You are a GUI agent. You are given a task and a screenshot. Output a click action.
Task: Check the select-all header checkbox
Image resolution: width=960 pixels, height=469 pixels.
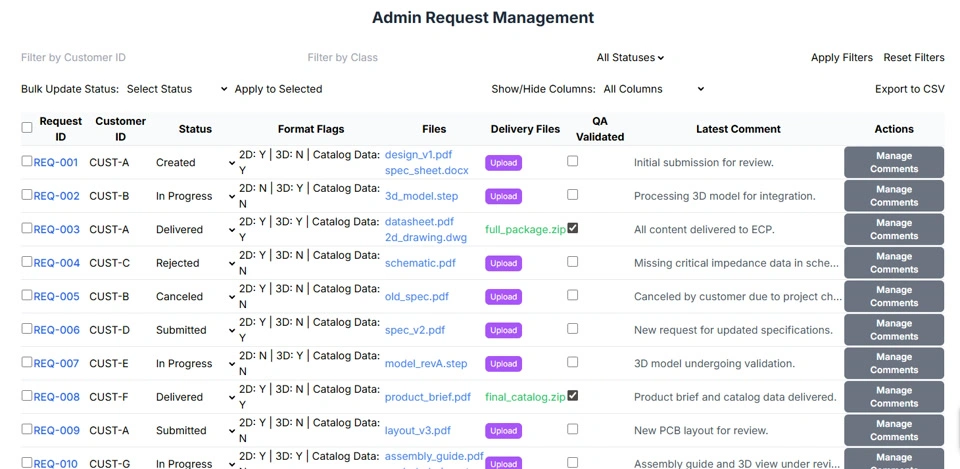pyautogui.click(x=27, y=128)
